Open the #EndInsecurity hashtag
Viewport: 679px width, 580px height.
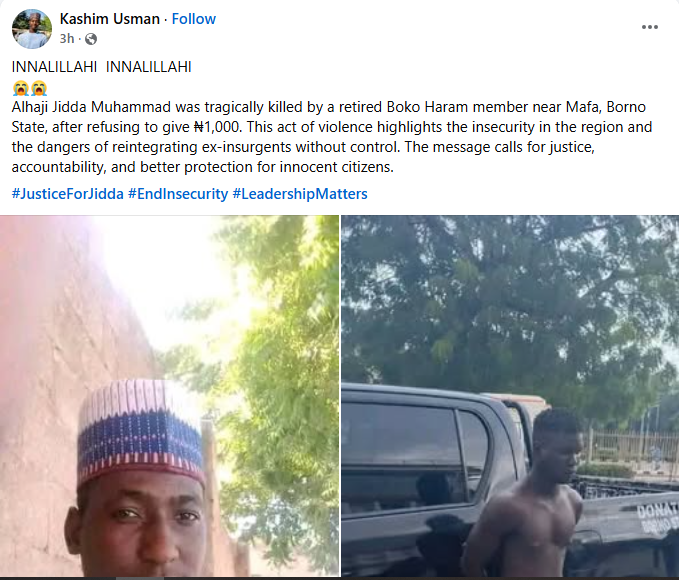(x=178, y=193)
